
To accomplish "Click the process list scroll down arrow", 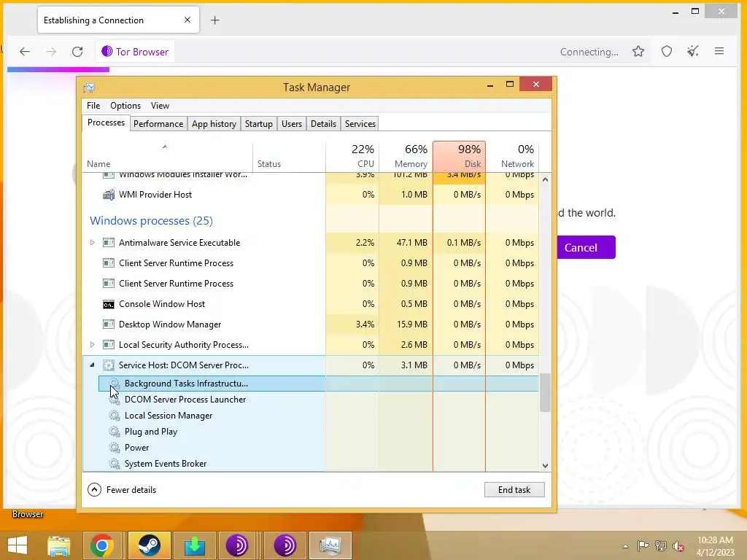I will [545, 466].
